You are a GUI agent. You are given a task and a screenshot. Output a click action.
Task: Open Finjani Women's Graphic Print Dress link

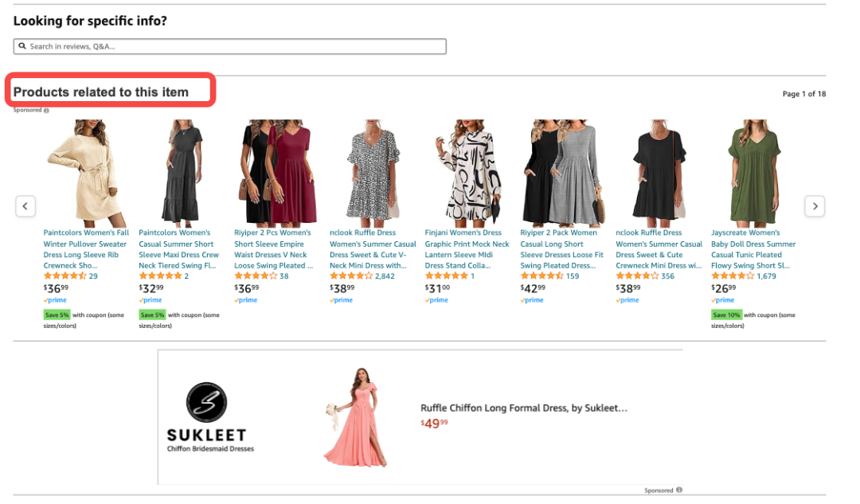click(467, 249)
